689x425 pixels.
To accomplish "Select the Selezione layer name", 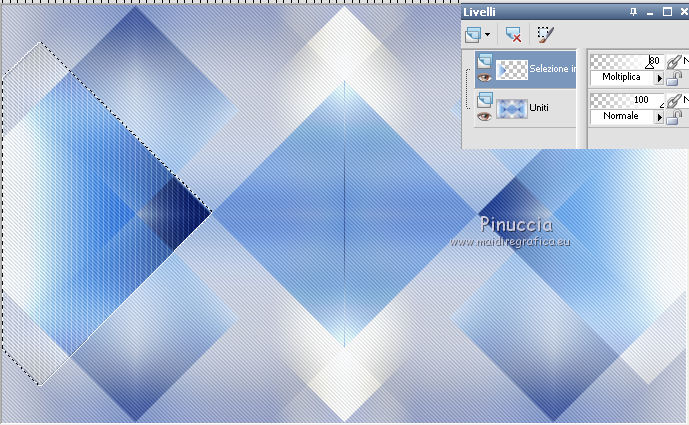I will coord(552,69).
